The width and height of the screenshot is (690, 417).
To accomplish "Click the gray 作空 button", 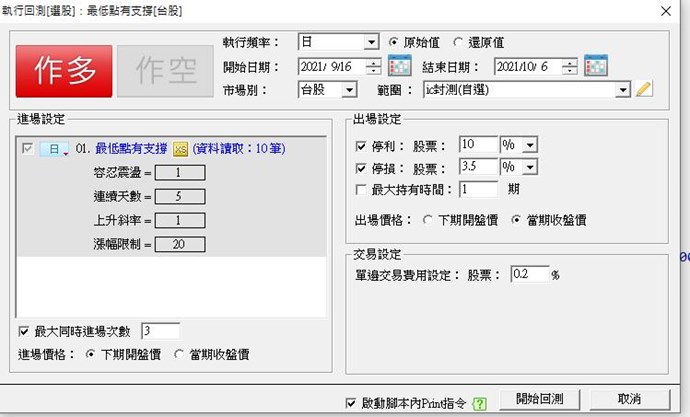I will point(165,71).
